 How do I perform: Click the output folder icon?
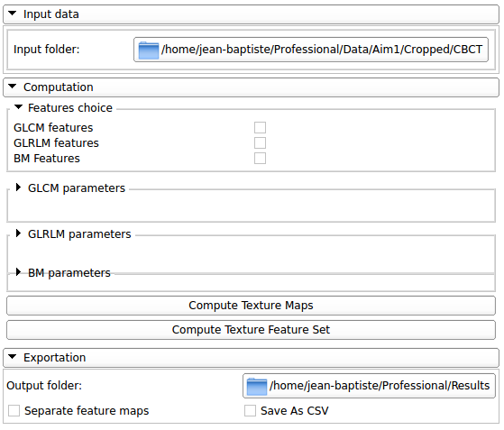point(256,387)
